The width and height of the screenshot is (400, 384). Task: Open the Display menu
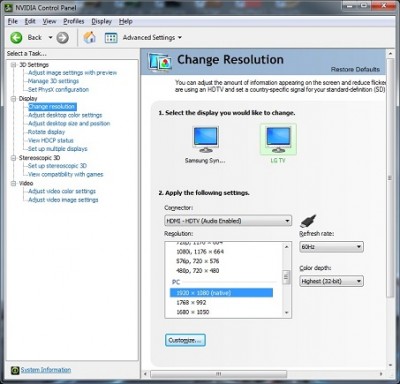(x=102, y=21)
